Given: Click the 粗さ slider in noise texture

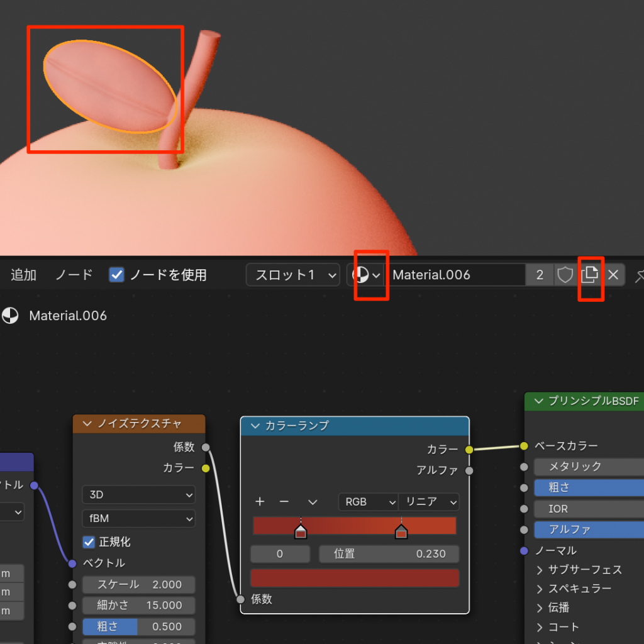Looking at the screenshot, I should coord(138,626).
